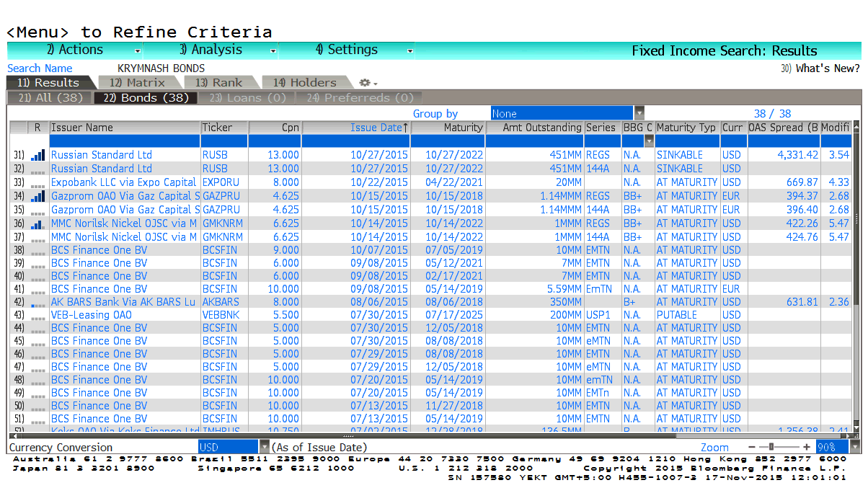Sort by OAS Spread column header
Screen dimensions: 868x488
(x=783, y=128)
